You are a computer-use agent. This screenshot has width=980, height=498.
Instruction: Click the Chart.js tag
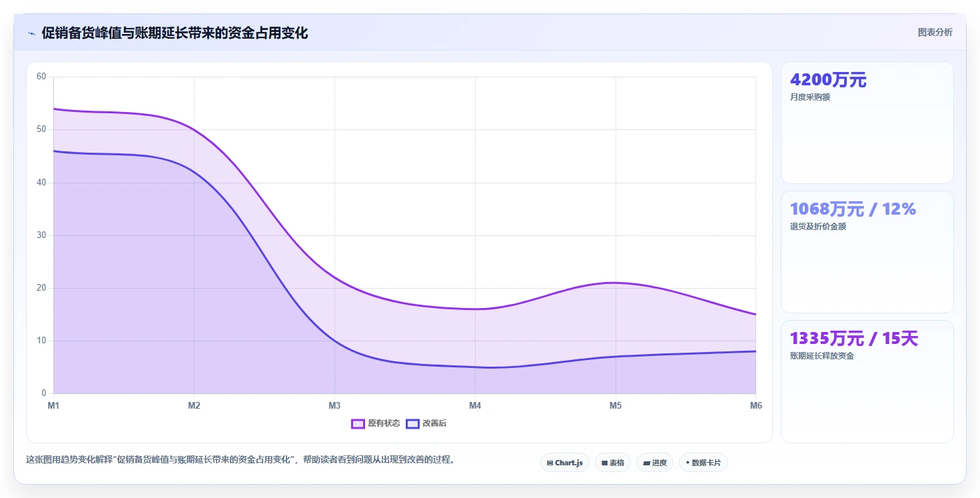564,463
